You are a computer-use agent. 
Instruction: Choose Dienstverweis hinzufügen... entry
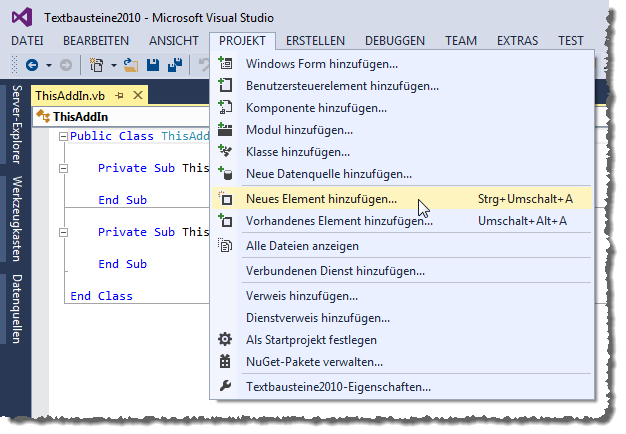(402, 318)
